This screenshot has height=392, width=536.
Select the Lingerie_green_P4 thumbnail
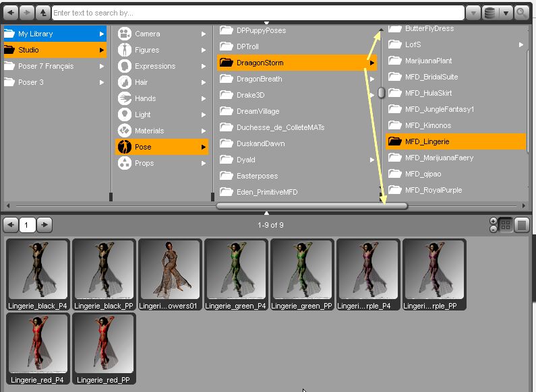point(236,275)
